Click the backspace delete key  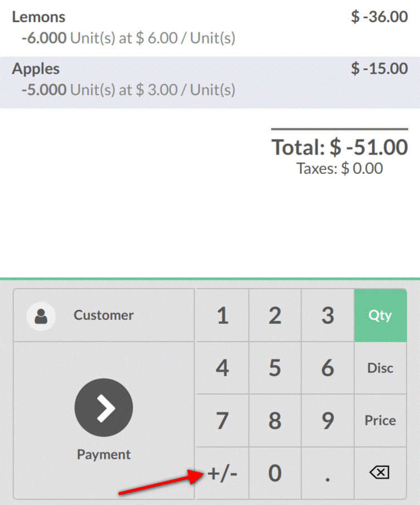(x=380, y=473)
